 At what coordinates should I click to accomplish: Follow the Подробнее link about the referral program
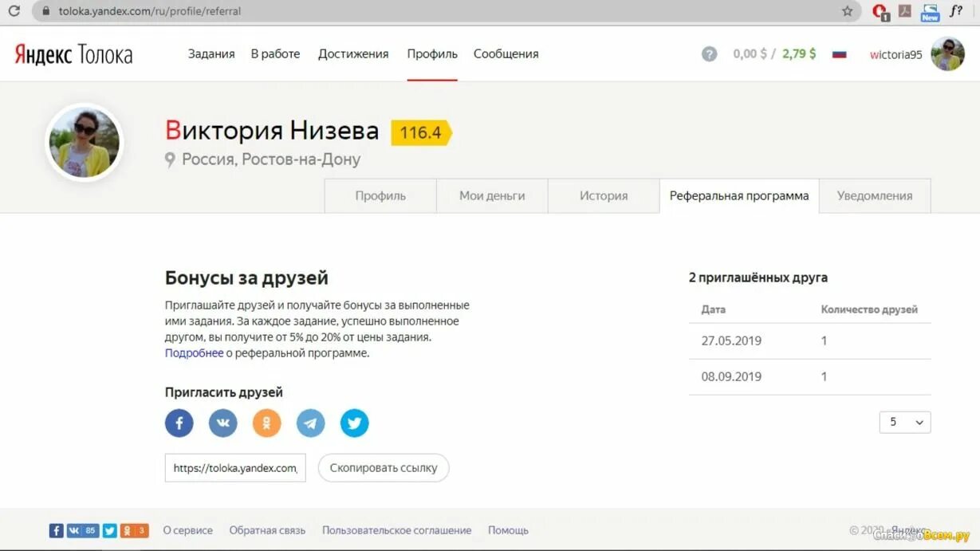point(194,352)
